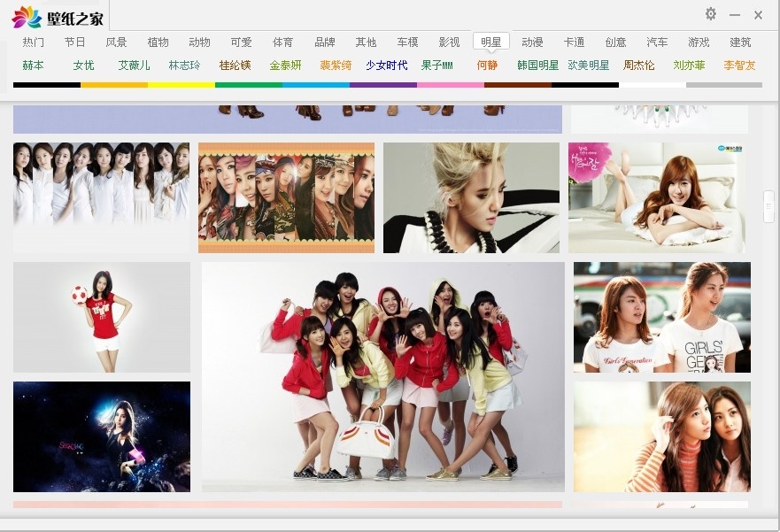Browse the 韩国明星 tag
The width and height of the screenshot is (780, 532).
pos(537,66)
